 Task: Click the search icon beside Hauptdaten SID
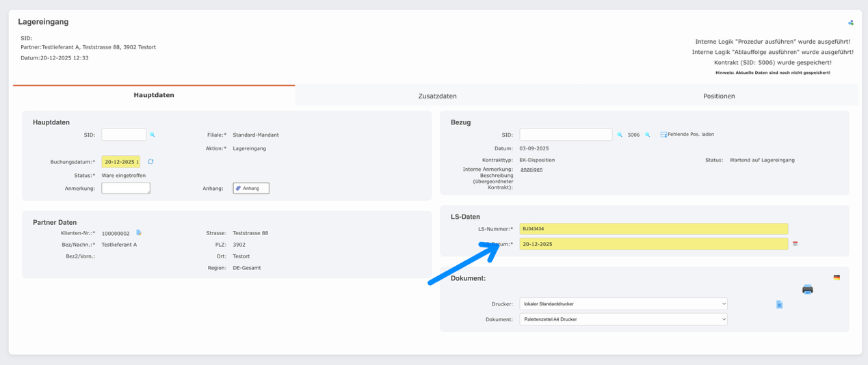tap(153, 135)
